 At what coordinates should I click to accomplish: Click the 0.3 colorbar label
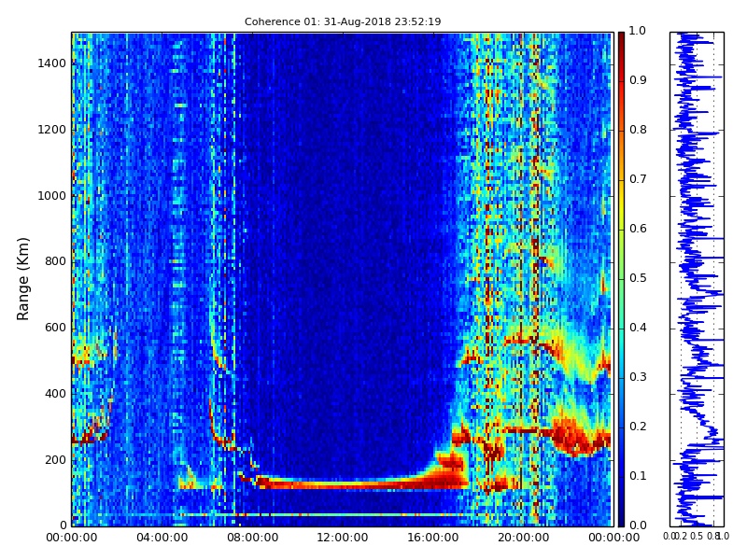pyautogui.click(x=638, y=377)
